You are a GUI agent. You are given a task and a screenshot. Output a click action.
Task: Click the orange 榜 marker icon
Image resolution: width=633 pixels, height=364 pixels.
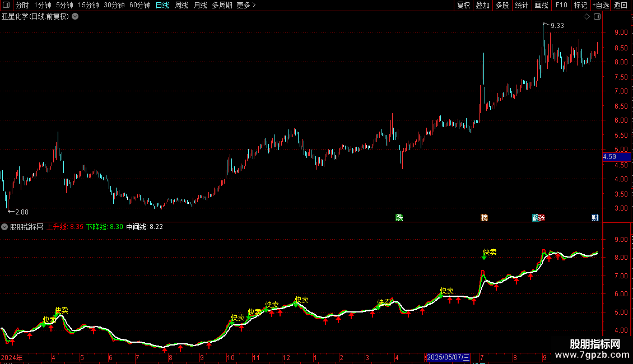click(x=485, y=218)
